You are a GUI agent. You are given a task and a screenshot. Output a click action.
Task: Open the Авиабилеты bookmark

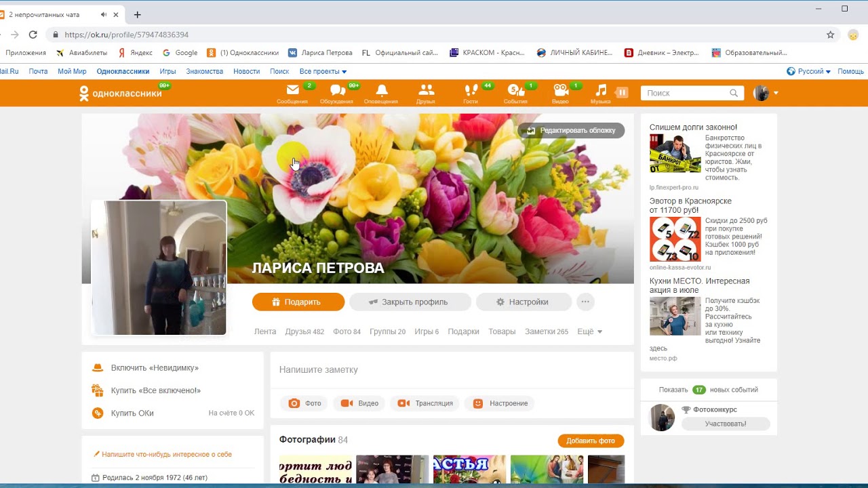81,52
